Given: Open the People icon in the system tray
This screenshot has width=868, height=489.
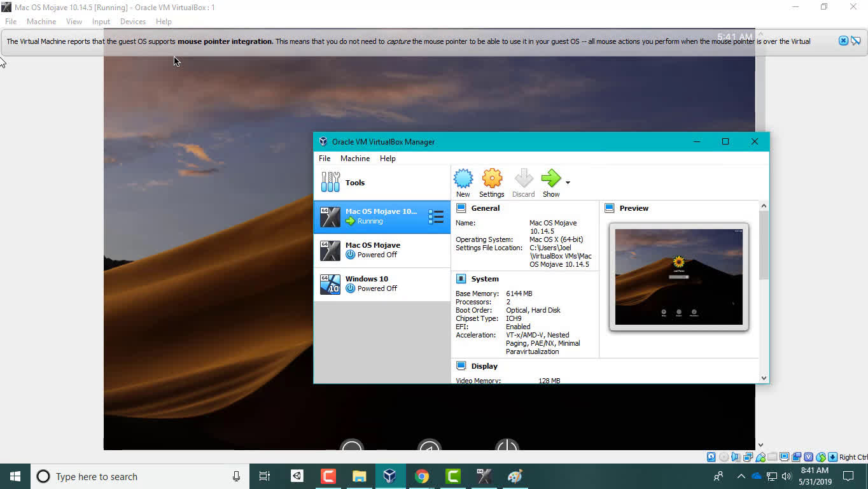Looking at the screenshot, I should tap(718, 476).
